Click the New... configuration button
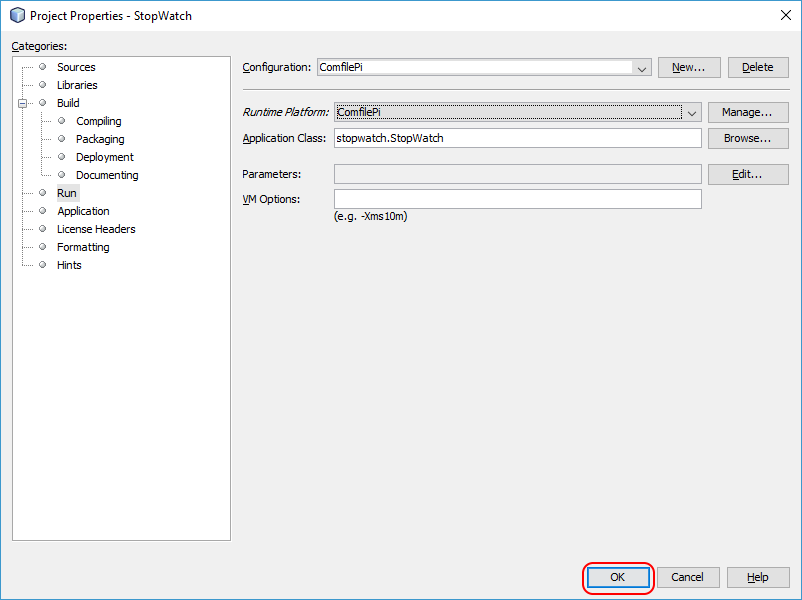Viewport: 802px width, 600px height. tap(689, 67)
